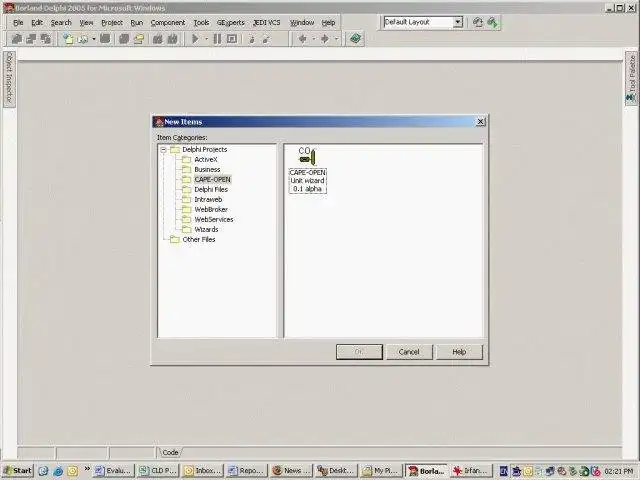Click the Pause toolbar icon
The width and height of the screenshot is (640, 480).
(217, 39)
